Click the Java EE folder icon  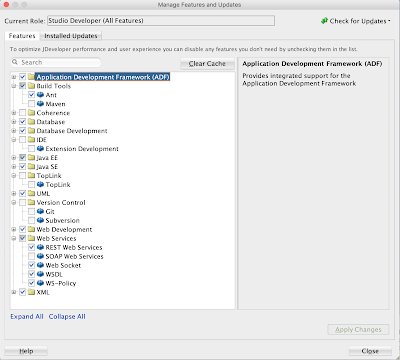31,158
